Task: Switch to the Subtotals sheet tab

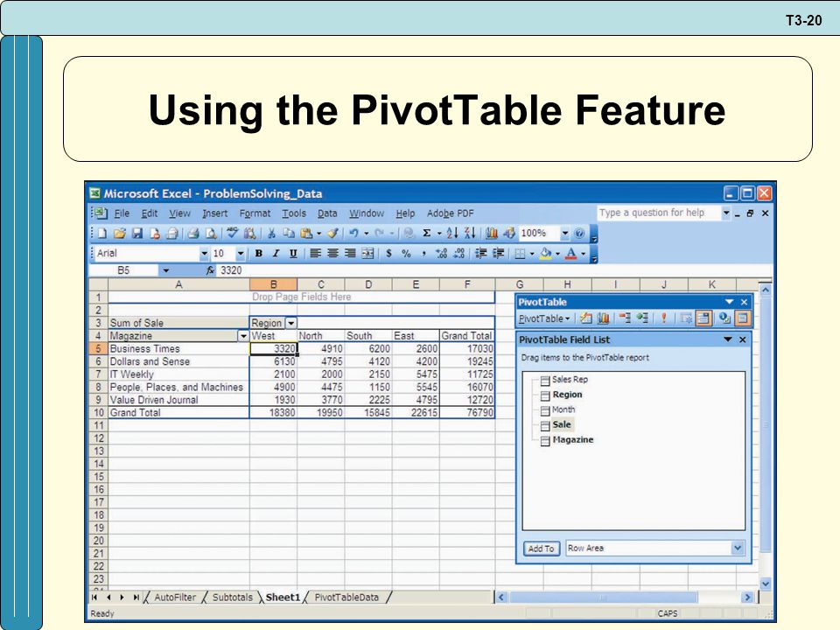Action: 232,597
